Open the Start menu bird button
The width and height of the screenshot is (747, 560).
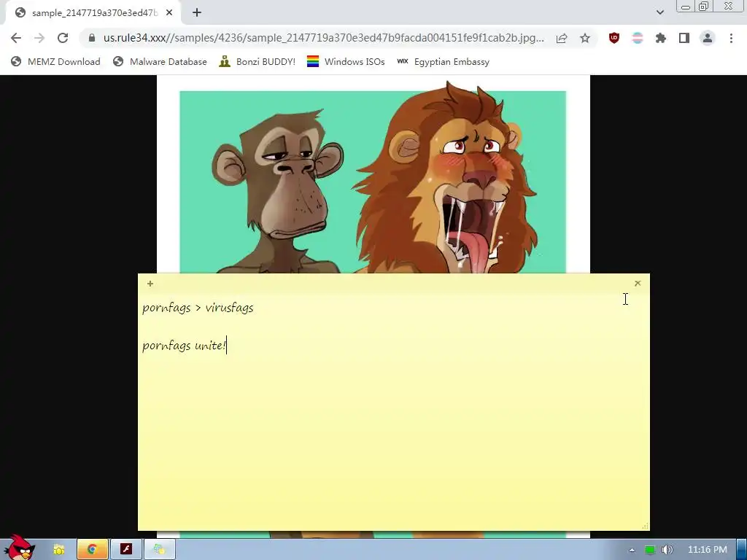coord(19,548)
